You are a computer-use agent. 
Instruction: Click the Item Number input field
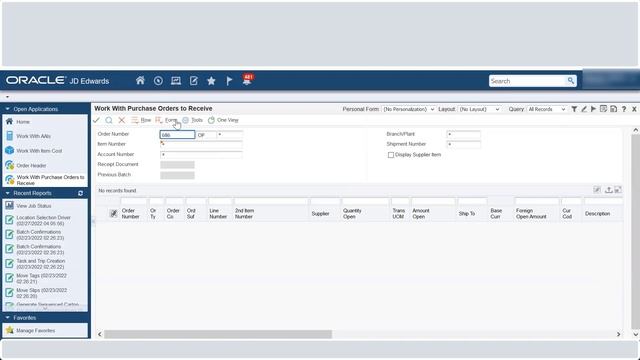[201, 144]
